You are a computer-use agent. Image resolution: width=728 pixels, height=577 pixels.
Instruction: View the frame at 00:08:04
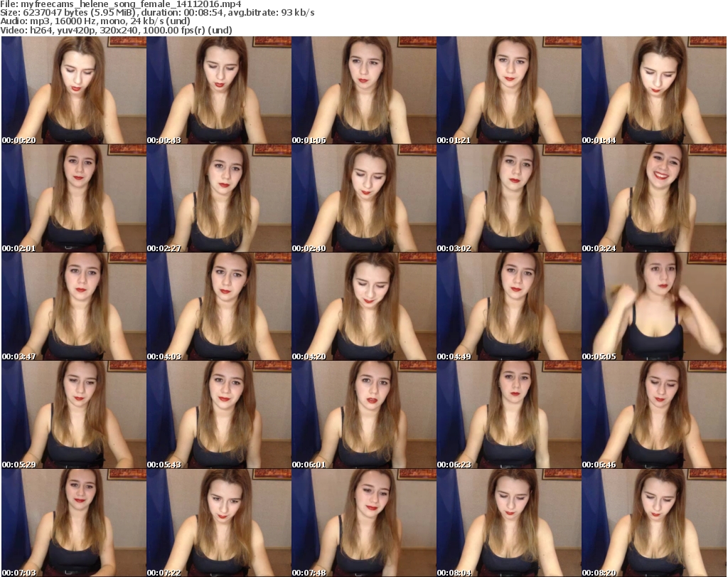[509, 523]
